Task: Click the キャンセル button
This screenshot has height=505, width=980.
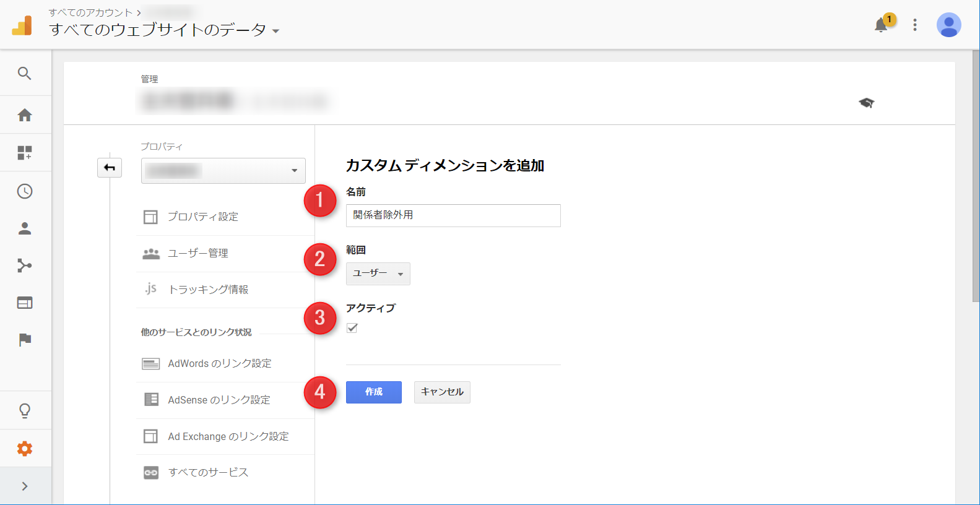Action: [442, 392]
